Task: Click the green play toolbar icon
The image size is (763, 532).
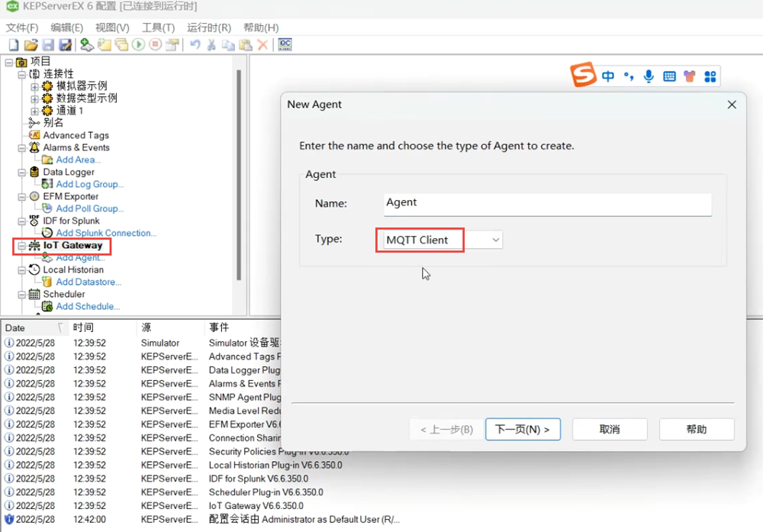Action: coord(138,45)
